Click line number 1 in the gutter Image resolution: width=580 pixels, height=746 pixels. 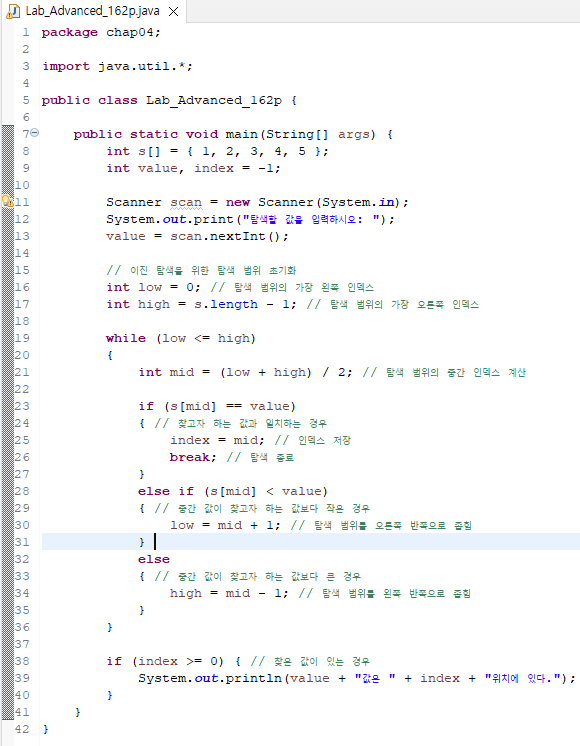(26, 32)
